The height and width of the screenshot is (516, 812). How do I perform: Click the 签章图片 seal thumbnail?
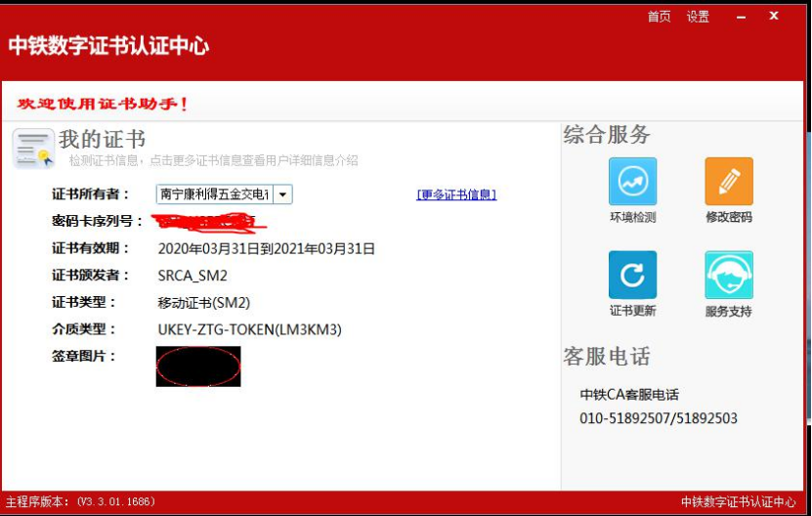[198, 366]
